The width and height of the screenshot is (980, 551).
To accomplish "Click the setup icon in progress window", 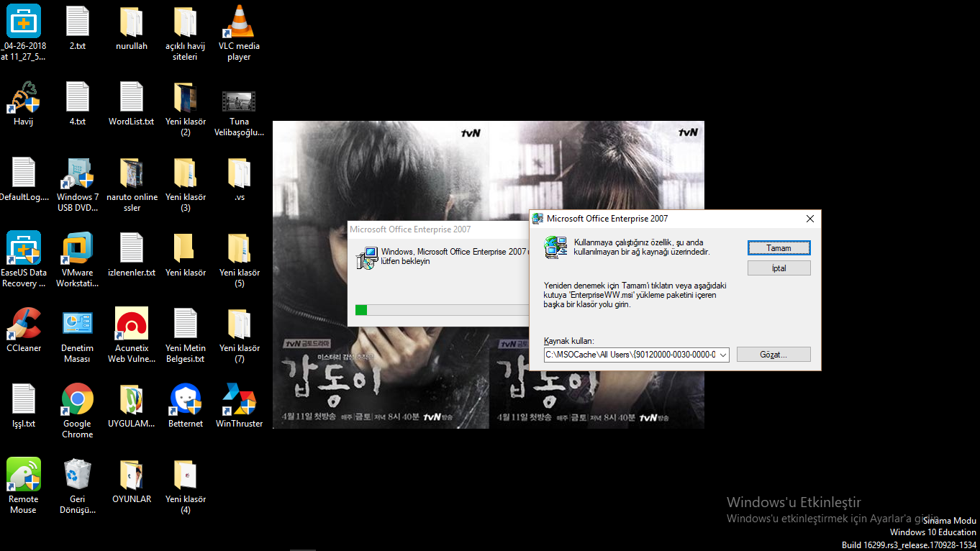I will [x=367, y=258].
